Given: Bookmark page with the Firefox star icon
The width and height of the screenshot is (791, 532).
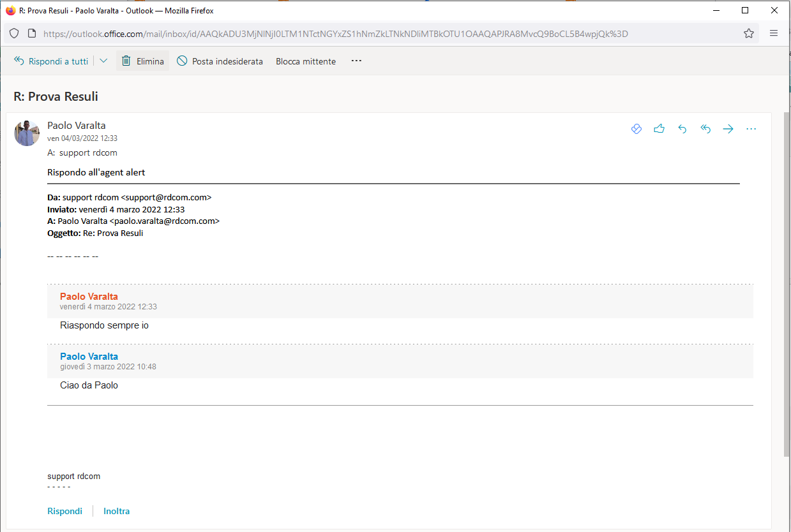Looking at the screenshot, I should pyautogui.click(x=749, y=34).
